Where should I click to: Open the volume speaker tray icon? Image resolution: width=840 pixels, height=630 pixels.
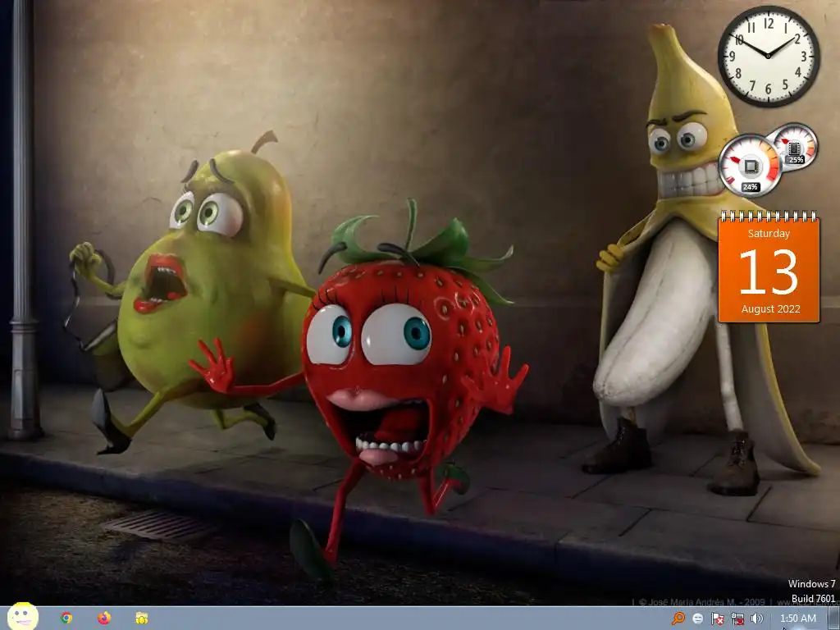pos(756,619)
